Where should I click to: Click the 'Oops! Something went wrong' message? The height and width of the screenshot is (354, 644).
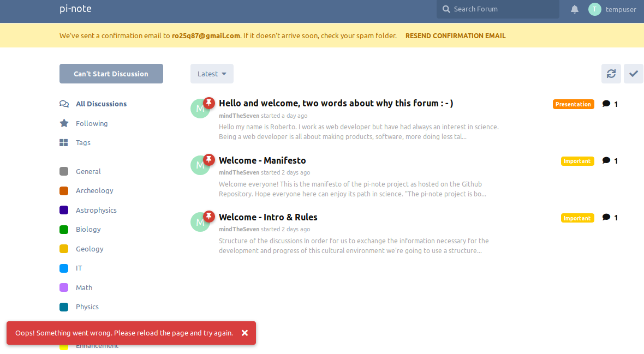[x=124, y=333]
